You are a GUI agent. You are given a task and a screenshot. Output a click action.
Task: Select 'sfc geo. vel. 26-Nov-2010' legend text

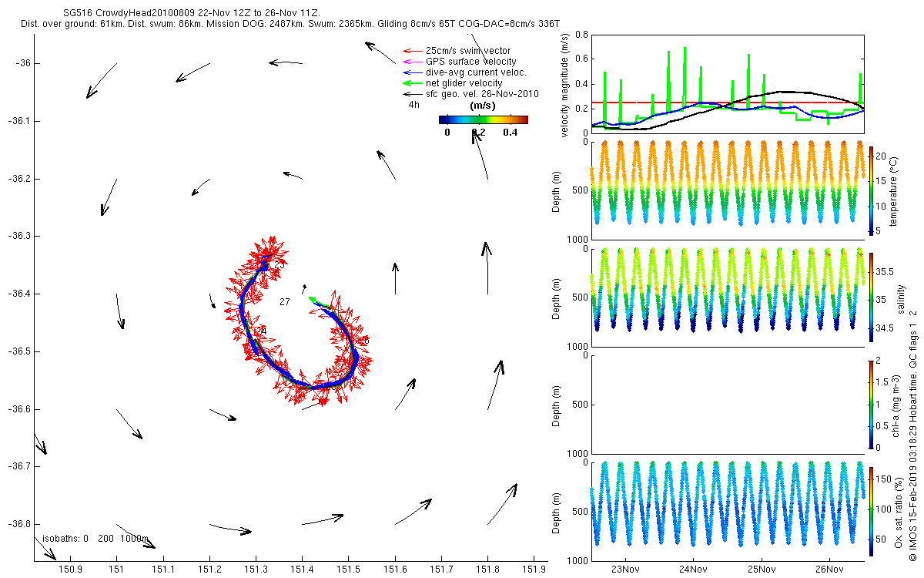tap(482, 94)
